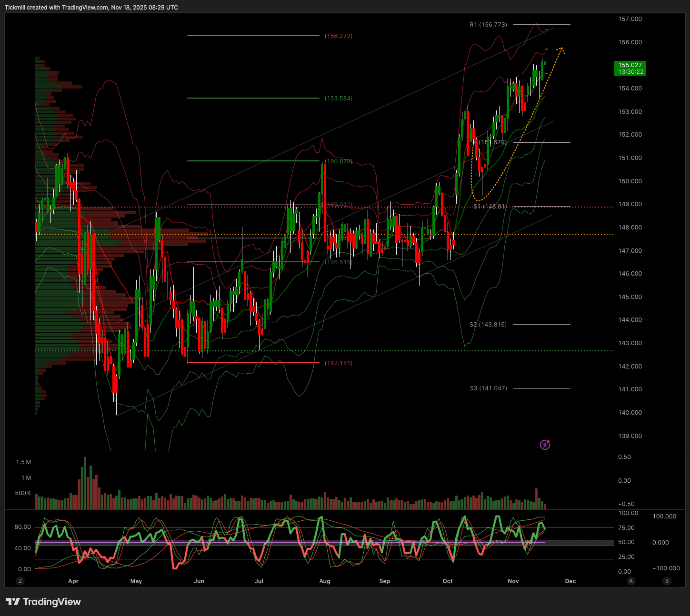The width and height of the screenshot is (690, 616).
Task: Toggle the B scale button
Action: click(x=667, y=581)
